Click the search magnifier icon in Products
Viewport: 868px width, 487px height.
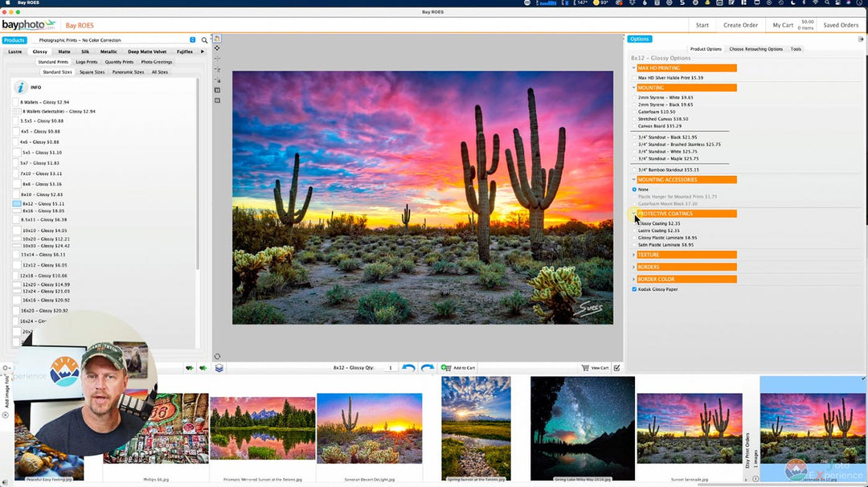(x=205, y=40)
